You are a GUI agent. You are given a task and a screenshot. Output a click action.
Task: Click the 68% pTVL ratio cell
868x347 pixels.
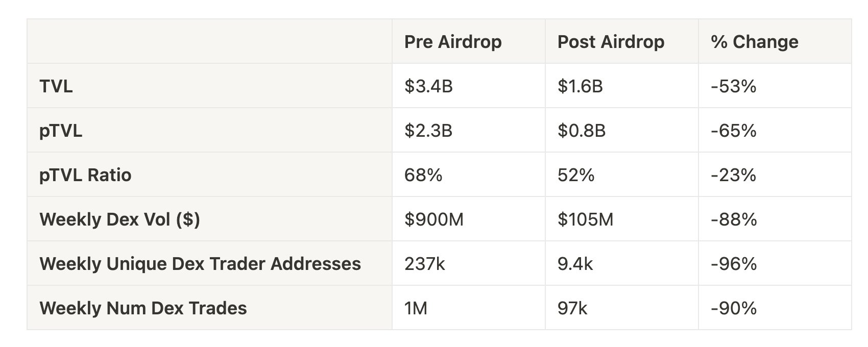423,175
